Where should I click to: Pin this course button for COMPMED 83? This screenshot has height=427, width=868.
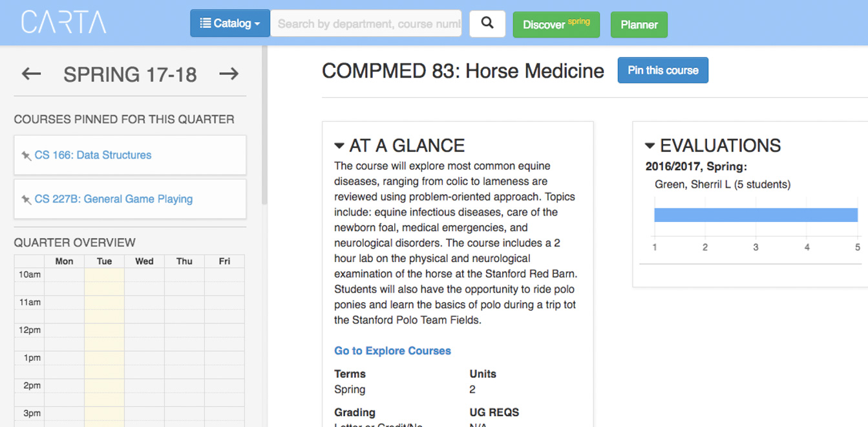pyautogui.click(x=662, y=71)
